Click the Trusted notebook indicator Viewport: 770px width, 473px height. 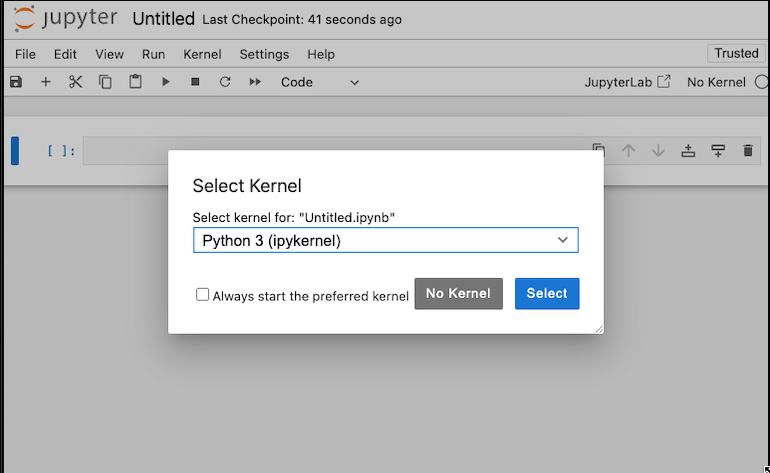tap(736, 54)
